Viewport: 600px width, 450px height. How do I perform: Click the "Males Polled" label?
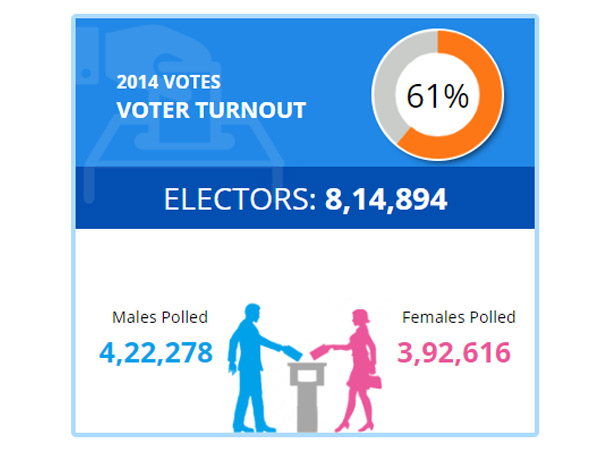[160, 318]
